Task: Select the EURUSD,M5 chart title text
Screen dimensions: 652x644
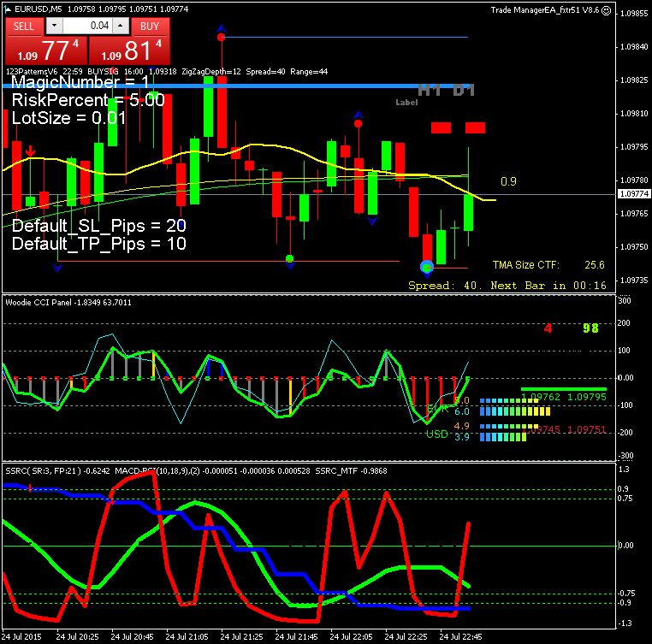Action: click(39, 9)
